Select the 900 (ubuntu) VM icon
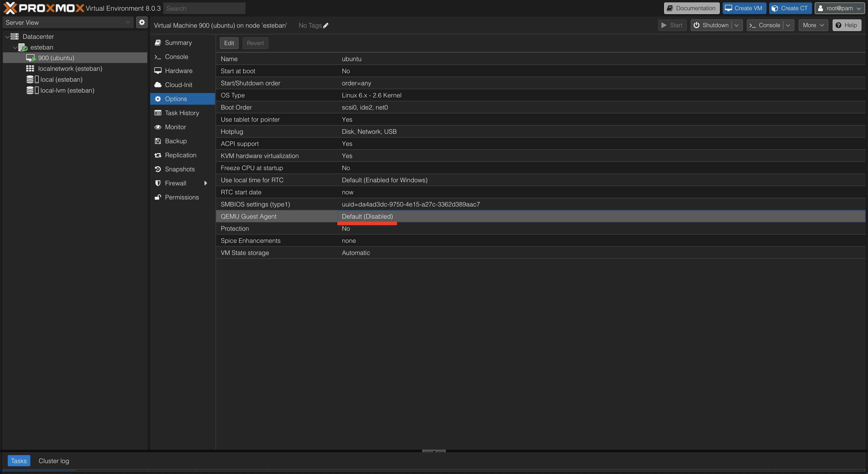The height and width of the screenshot is (474, 868). coord(31,58)
